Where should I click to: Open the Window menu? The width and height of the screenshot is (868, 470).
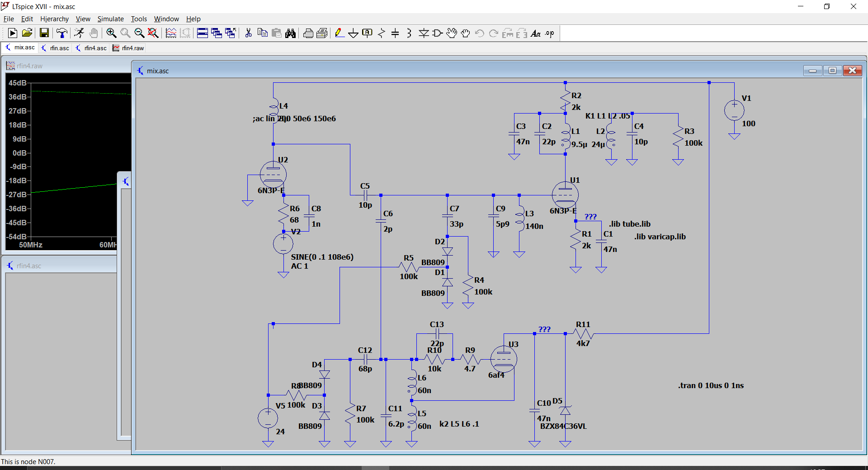click(166, 19)
